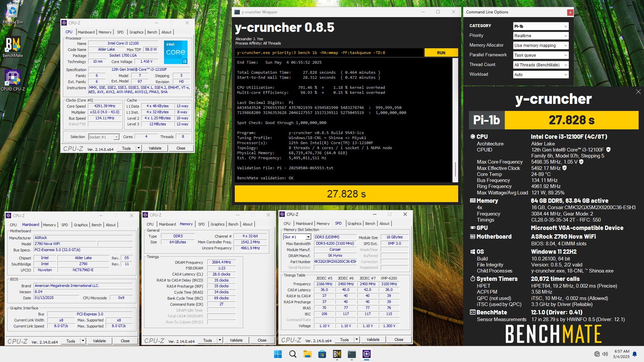Open the CPUID CPU-Z desktop shortcut
Screen dimensions: 644x362
[x=13, y=80]
